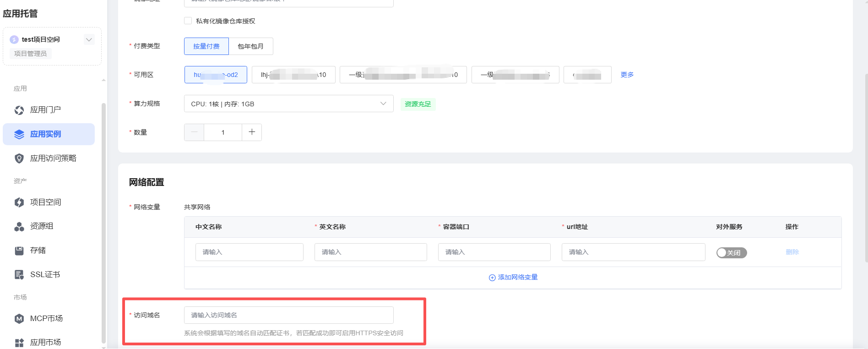
Task: Click the test项目空间 avatar icon
Action: (14, 39)
